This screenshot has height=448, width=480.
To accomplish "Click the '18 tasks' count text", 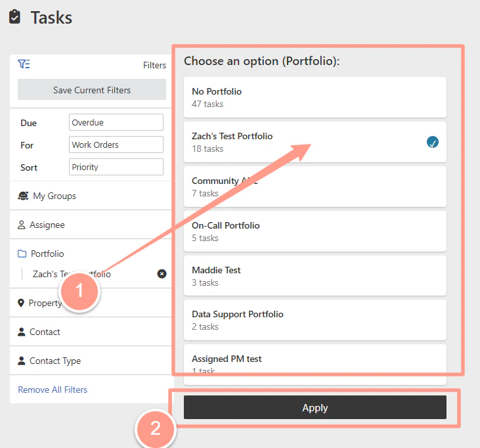I will [x=207, y=149].
